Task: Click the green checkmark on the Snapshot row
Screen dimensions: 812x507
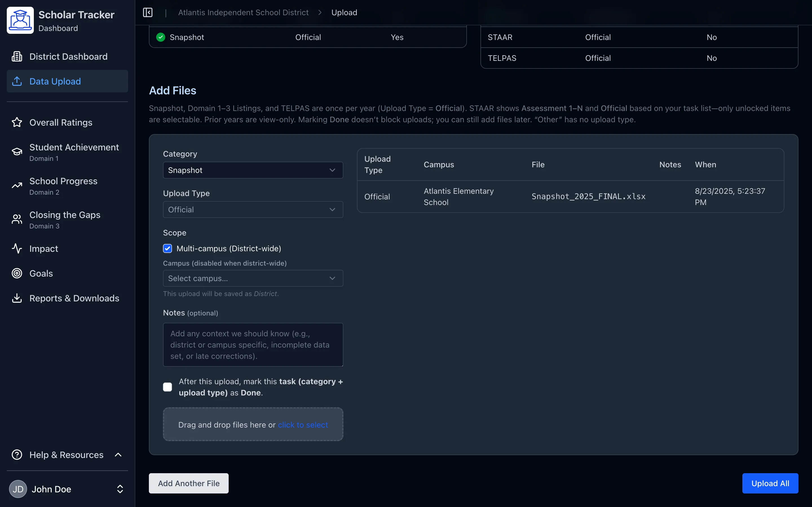Action: coord(160,37)
